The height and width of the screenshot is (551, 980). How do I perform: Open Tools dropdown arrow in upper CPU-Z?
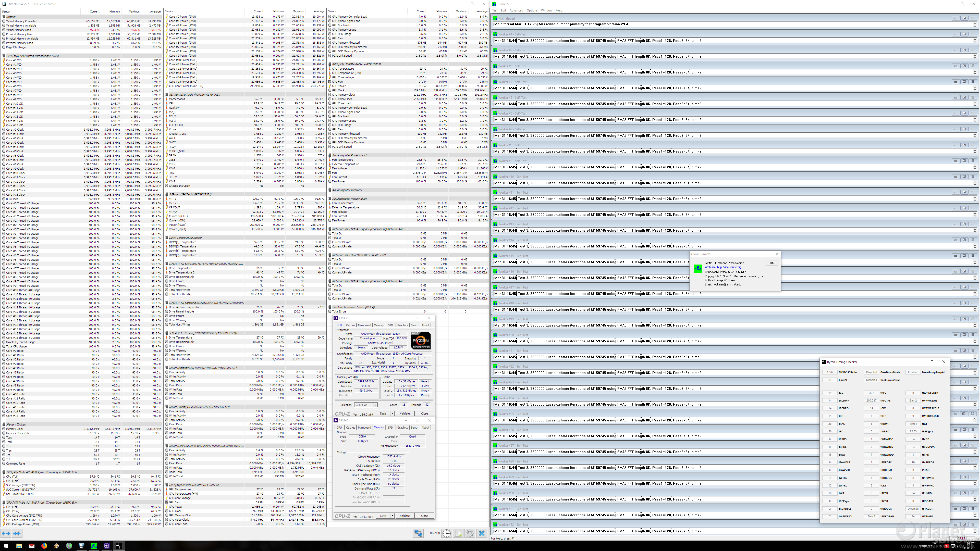point(392,413)
